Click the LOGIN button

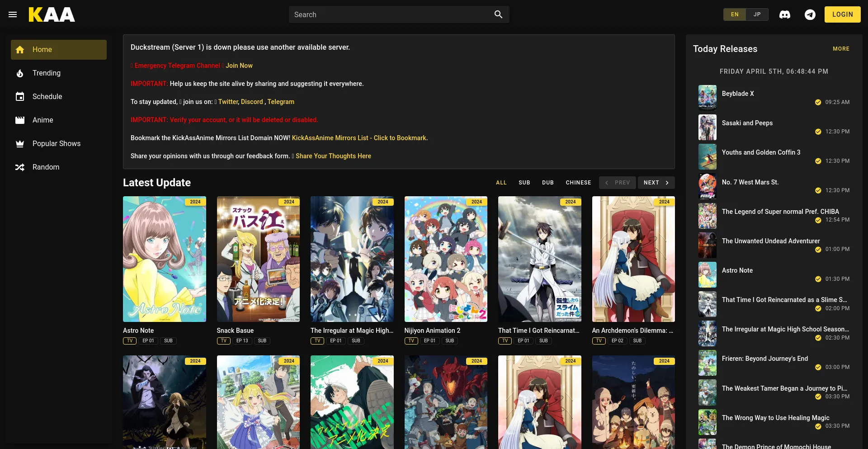coord(843,14)
